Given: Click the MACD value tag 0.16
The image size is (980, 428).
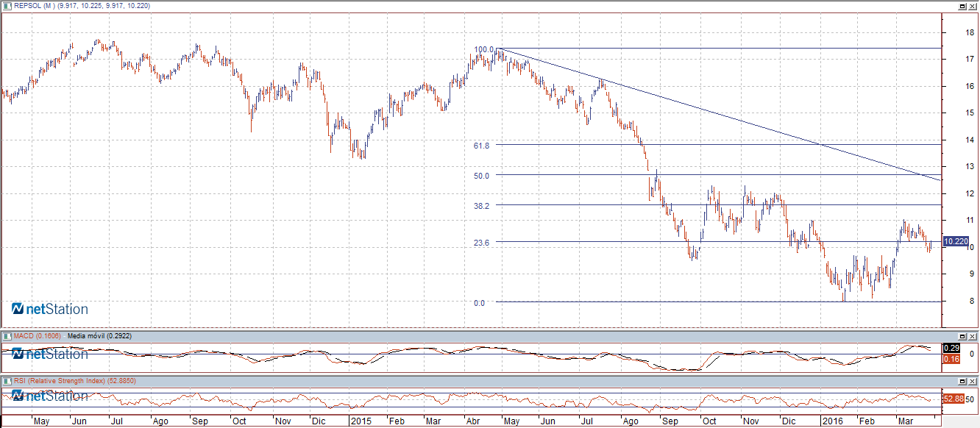Looking at the screenshot, I should (951, 359).
